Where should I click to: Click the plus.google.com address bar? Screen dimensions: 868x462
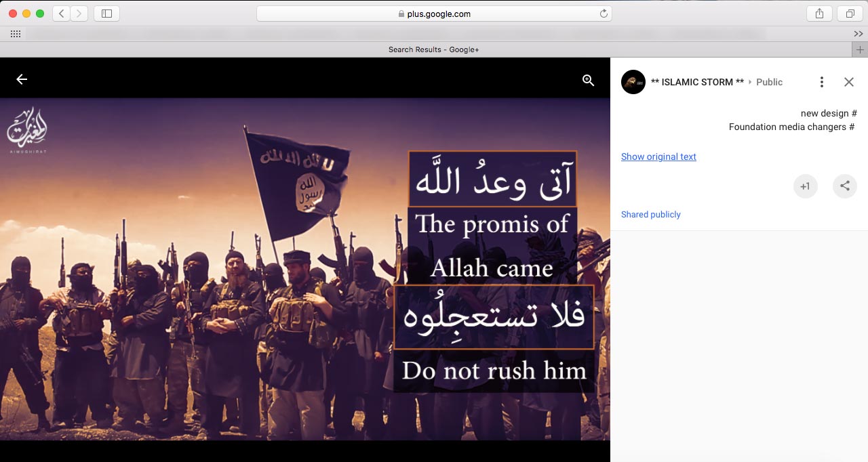tap(434, 14)
